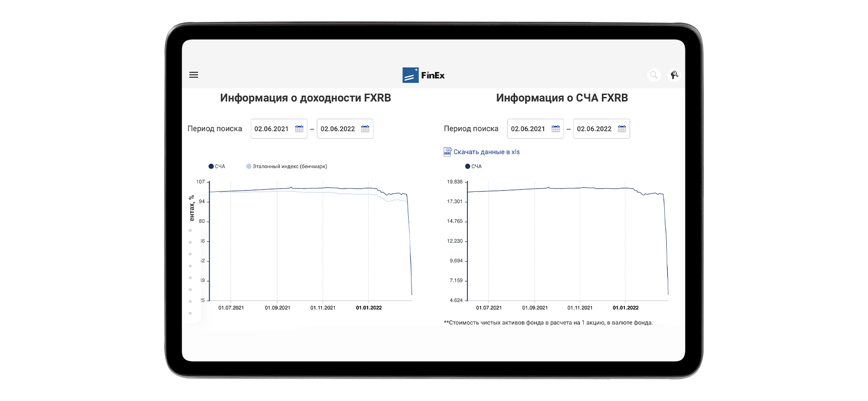Download data via 'Скачать данные в xls' link
868x401 pixels.
tap(486, 152)
